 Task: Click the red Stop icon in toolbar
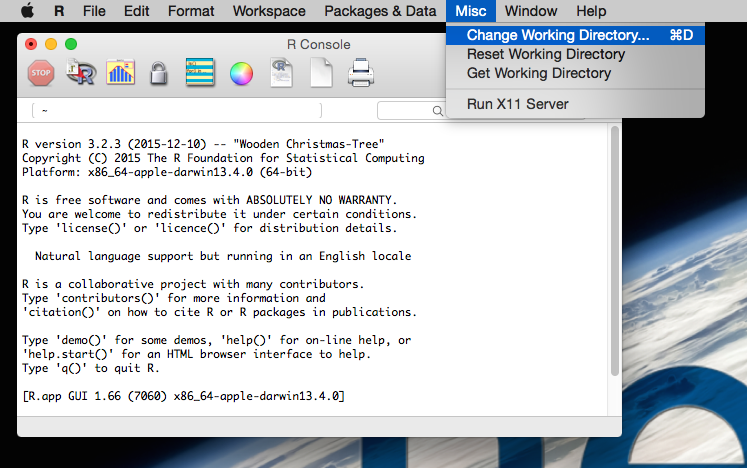pyautogui.click(x=40, y=73)
